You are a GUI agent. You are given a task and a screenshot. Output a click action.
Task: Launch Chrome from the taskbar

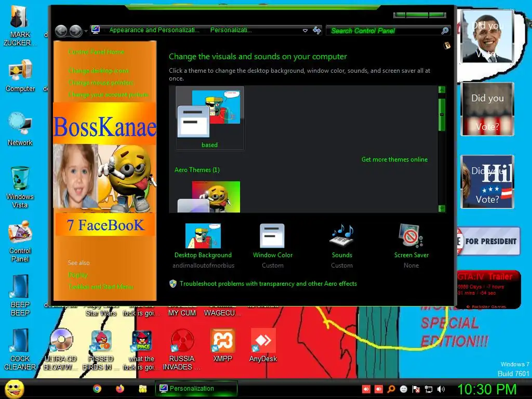click(x=97, y=389)
